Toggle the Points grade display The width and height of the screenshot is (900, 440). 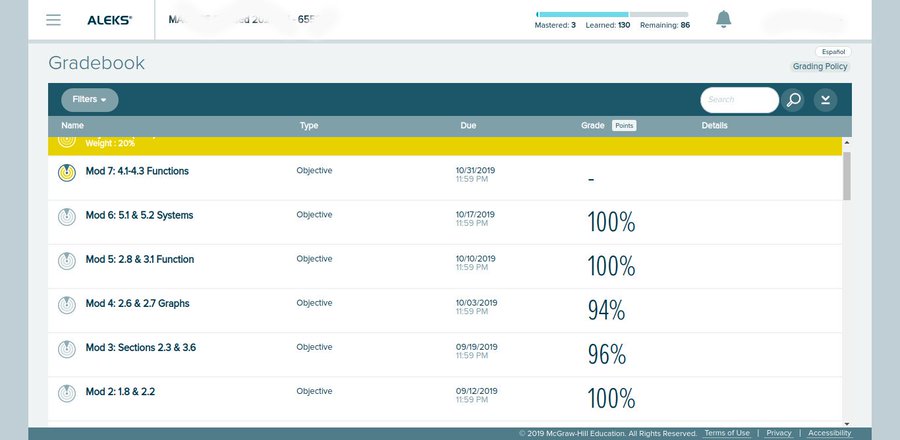[624, 126]
